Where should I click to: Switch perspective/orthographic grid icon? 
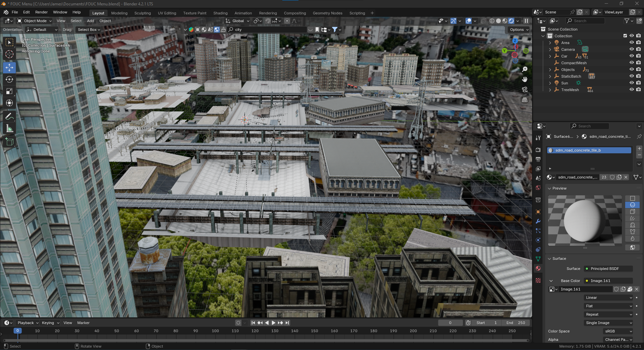pos(525,100)
